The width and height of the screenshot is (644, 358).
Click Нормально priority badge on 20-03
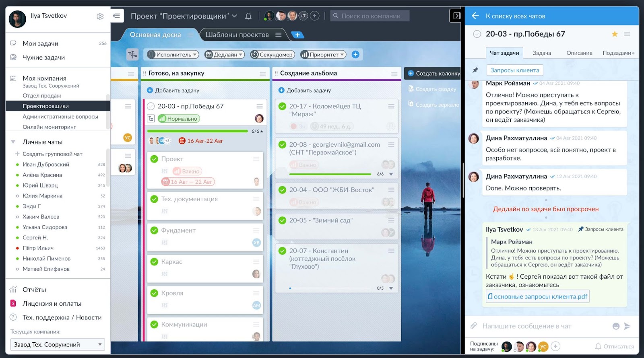click(179, 119)
